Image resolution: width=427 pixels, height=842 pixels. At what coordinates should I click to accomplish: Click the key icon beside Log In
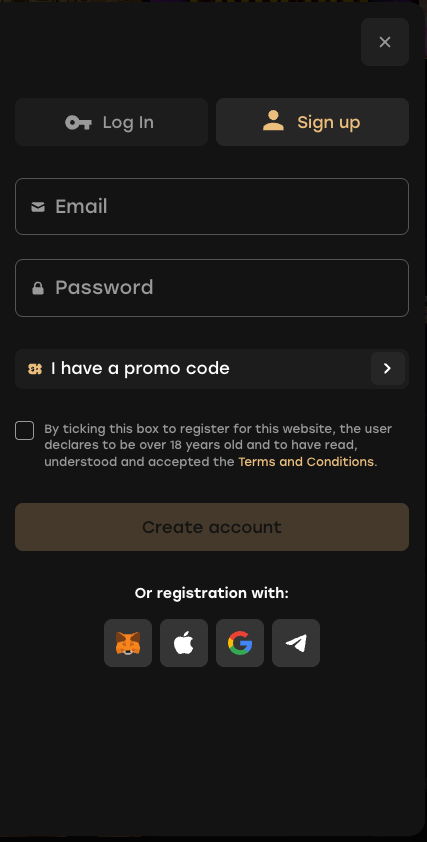tap(78, 122)
